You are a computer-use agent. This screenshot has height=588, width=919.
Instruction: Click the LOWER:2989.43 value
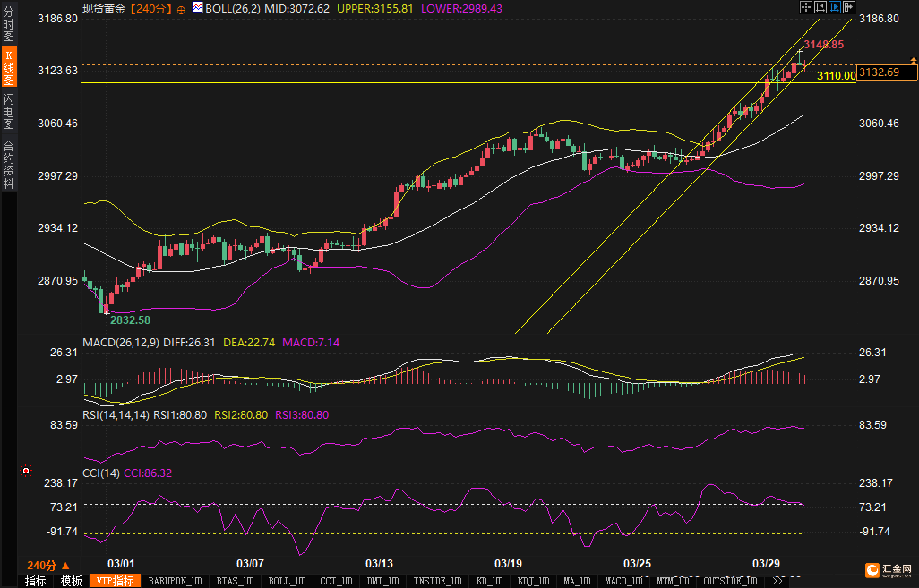click(461, 9)
